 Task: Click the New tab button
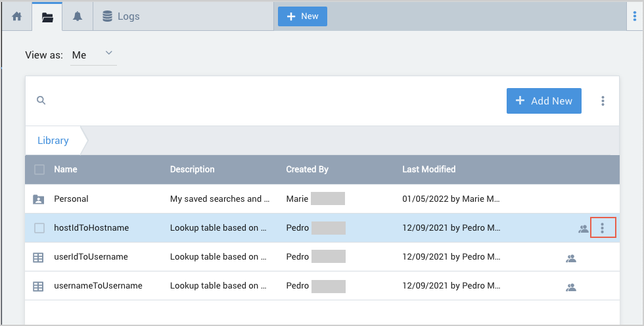[302, 16]
